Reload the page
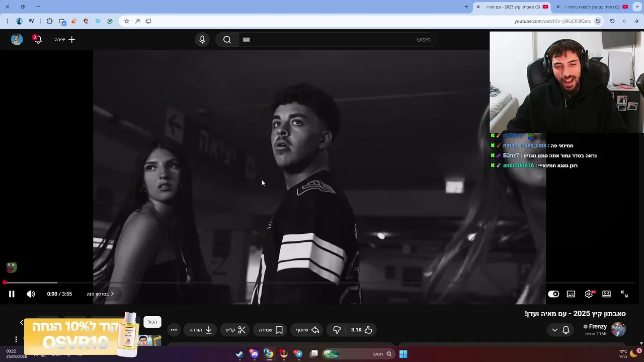 612,21
